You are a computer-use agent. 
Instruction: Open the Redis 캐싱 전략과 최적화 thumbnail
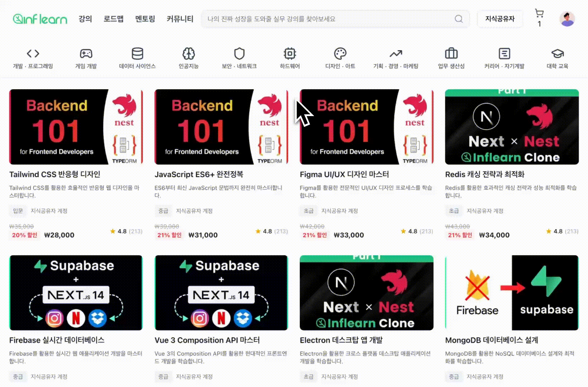pyautogui.click(x=512, y=127)
